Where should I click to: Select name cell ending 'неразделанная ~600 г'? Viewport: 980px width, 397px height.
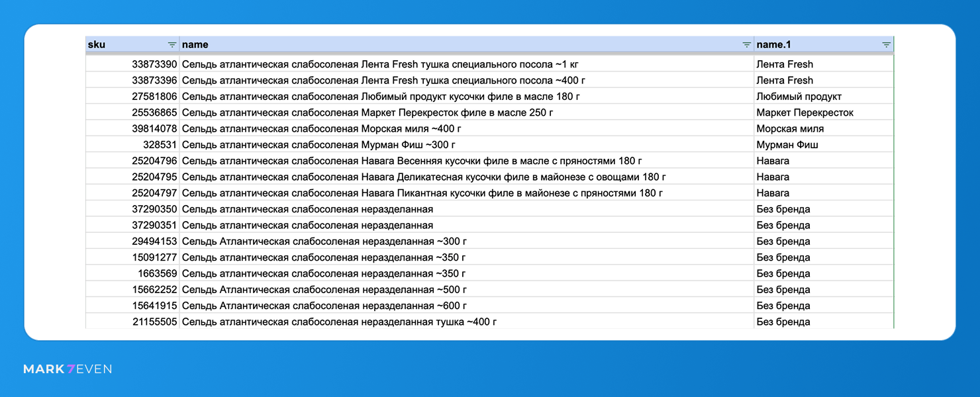(x=467, y=306)
